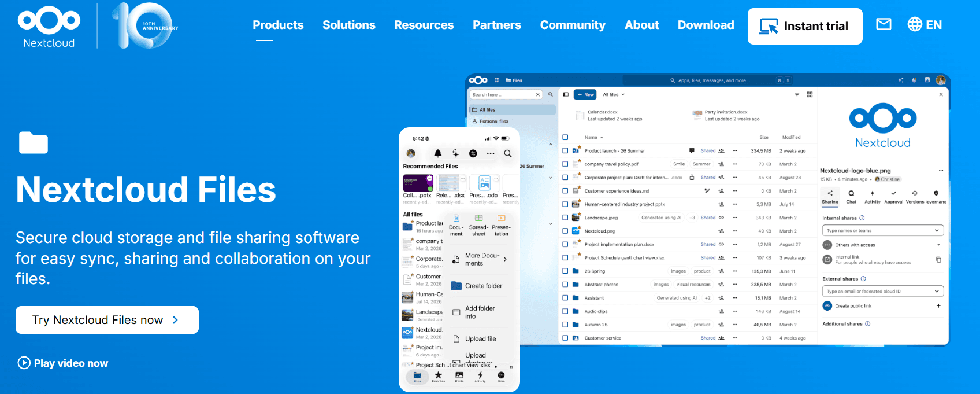
Task: Click the plus icon beside Create public link
Action: pyautogui.click(x=938, y=306)
